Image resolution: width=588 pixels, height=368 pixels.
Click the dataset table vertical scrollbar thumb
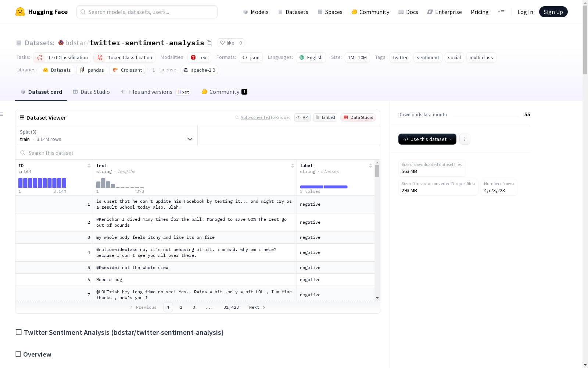(x=377, y=171)
